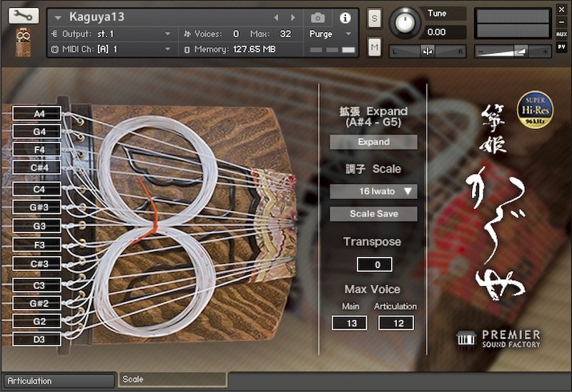Click the G#2 string note box

36,303
